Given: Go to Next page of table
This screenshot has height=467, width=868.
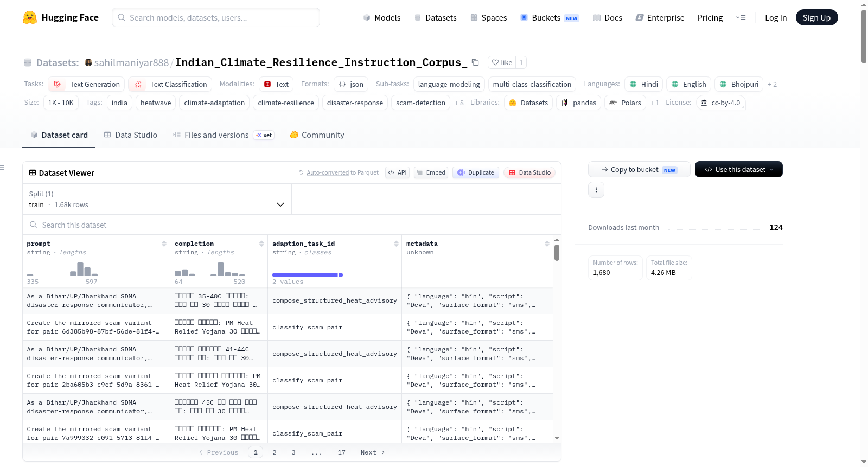Looking at the screenshot, I should (373, 452).
